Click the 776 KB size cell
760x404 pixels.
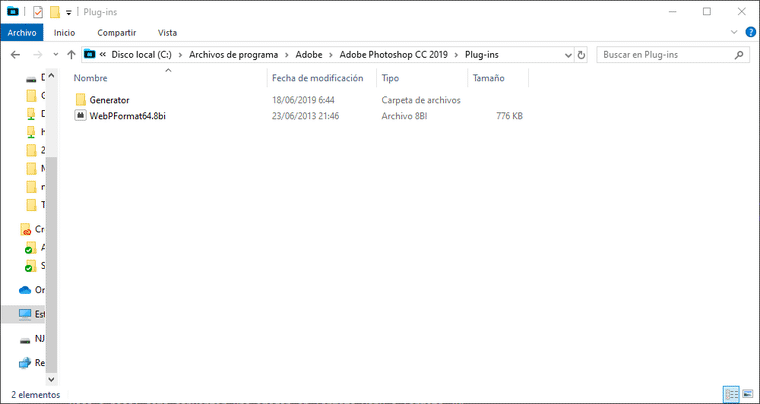tap(509, 116)
